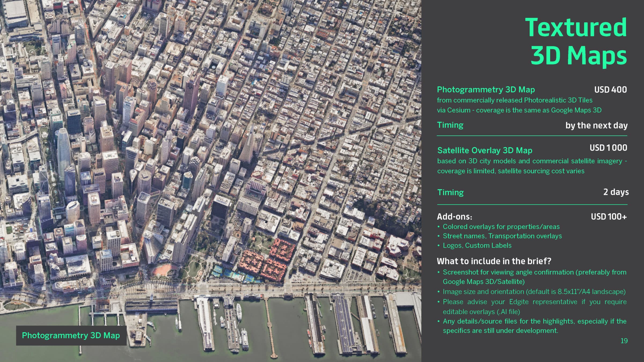The image size is (644, 362).
Task: Click the 'Logos, Custom Labels' bullet
Action: (x=477, y=246)
